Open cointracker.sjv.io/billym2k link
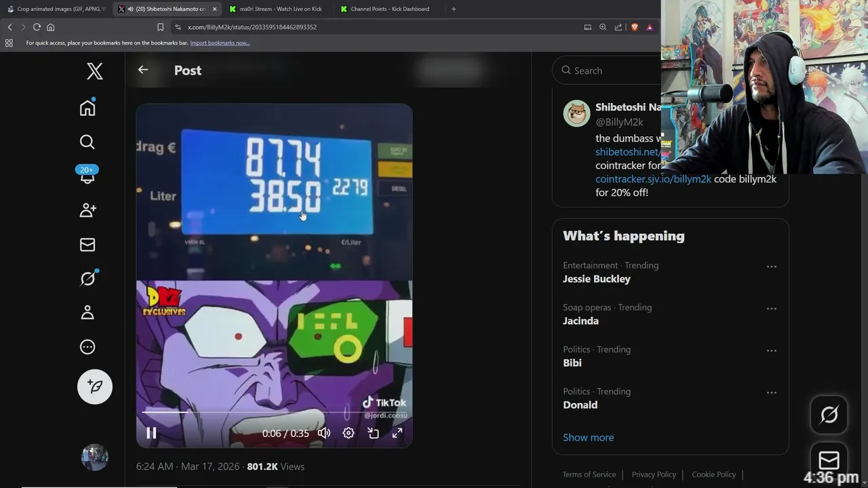This screenshot has width=868, height=488. (653, 179)
